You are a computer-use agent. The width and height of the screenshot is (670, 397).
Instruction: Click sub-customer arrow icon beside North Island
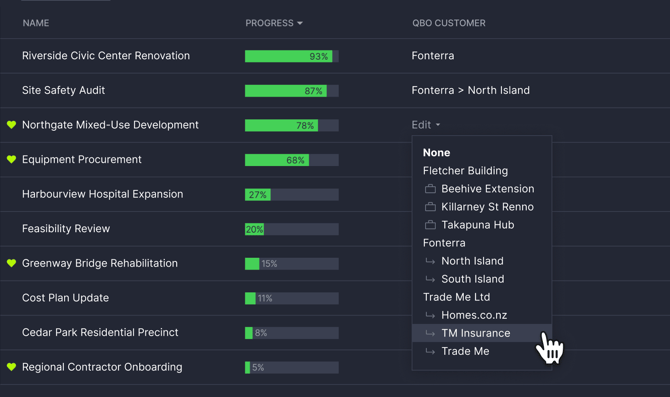[x=430, y=261]
